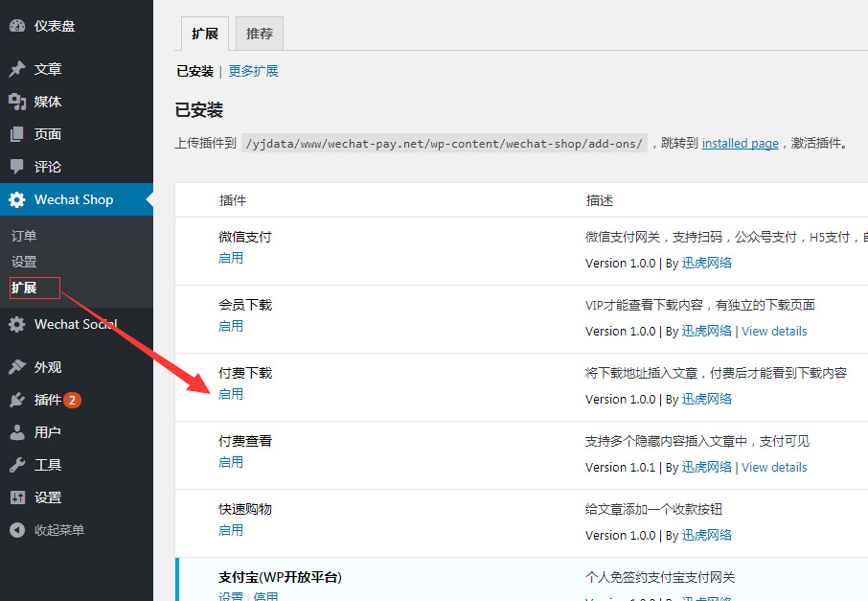Click the 支付宝(WP开放平台) add-on name
This screenshot has width=868, height=601.
coord(280,578)
